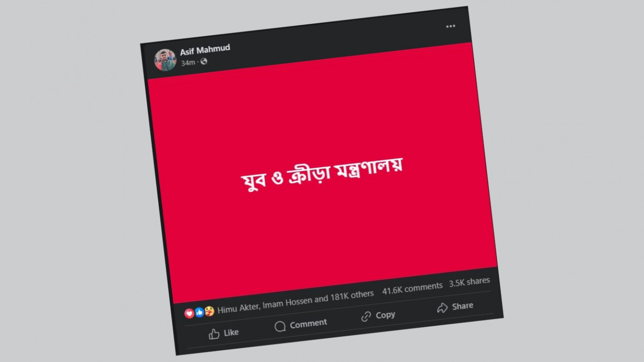Image resolution: width=644 pixels, height=362 pixels.
Task: Click the Like button label
Action: tap(231, 332)
